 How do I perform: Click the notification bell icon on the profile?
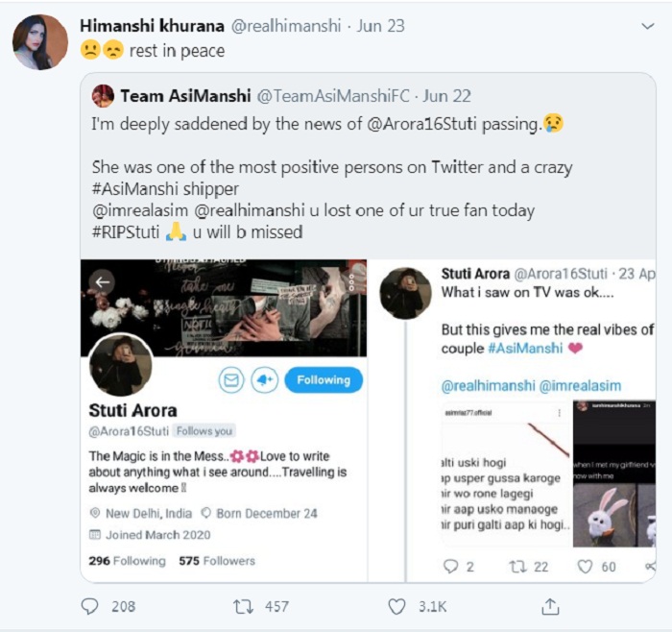(265, 380)
